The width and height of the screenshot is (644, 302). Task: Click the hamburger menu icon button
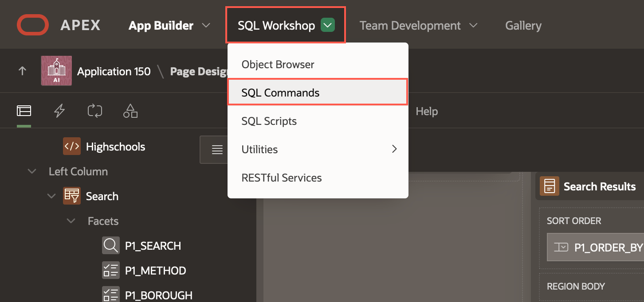[x=217, y=150]
